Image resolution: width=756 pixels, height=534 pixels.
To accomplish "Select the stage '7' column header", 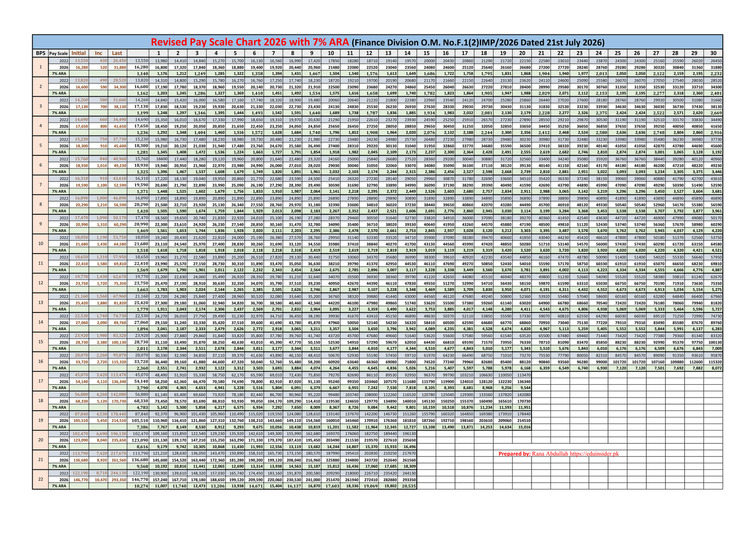I will 273,53.
